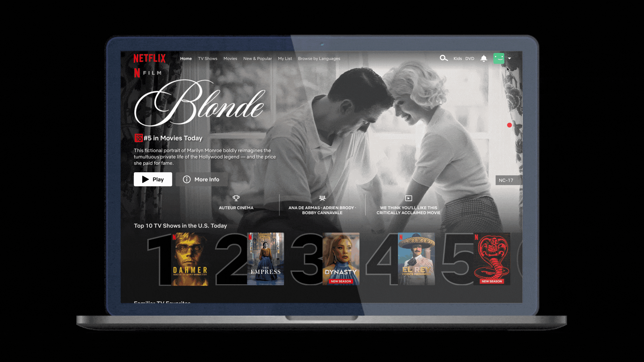Click the Play button for Blonde
This screenshot has width=644, height=362.
click(153, 179)
